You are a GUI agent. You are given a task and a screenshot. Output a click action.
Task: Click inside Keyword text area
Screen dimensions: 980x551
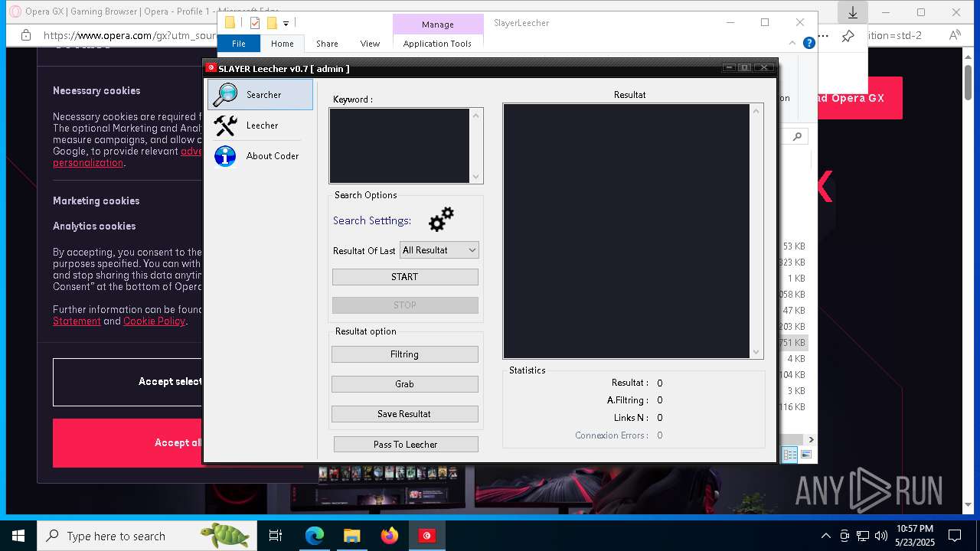coord(400,145)
